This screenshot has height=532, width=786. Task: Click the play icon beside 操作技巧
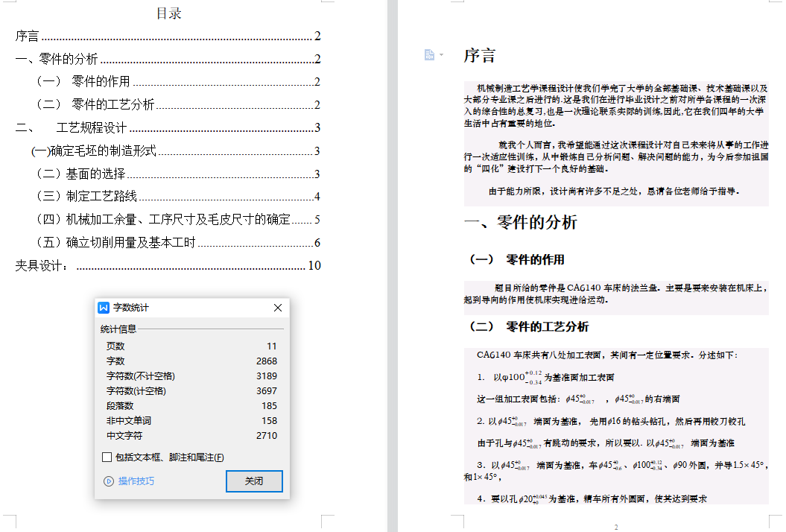pos(108,481)
